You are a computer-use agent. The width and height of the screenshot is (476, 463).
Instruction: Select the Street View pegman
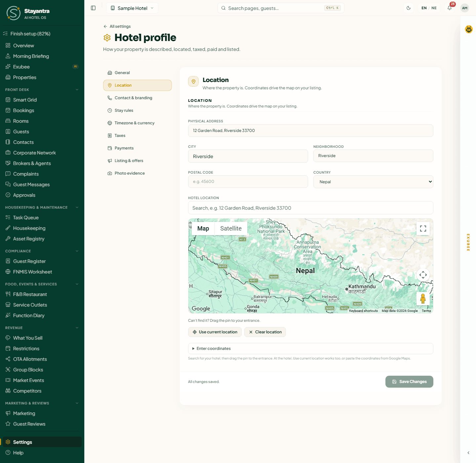pos(423,299)
